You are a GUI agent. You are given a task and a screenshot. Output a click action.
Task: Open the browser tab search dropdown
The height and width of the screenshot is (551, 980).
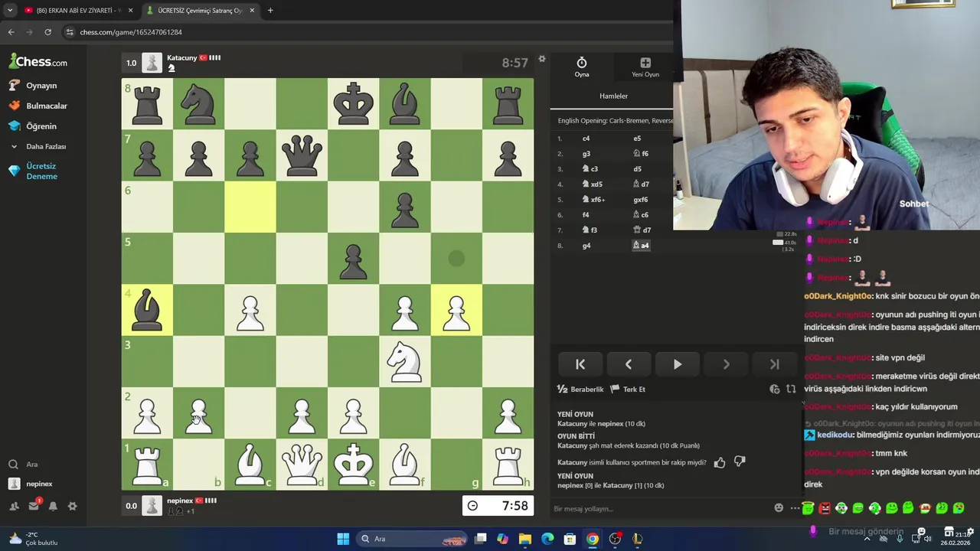(10, 11)
